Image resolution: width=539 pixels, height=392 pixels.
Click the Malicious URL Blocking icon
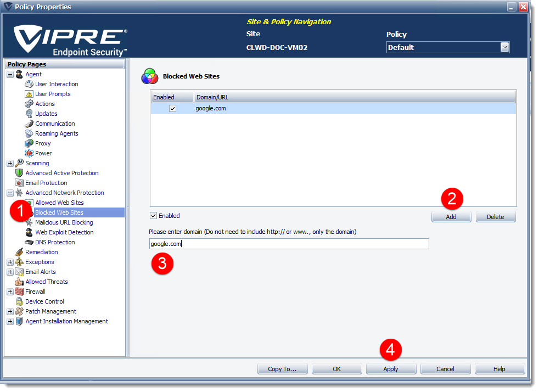tap(29, 222)
